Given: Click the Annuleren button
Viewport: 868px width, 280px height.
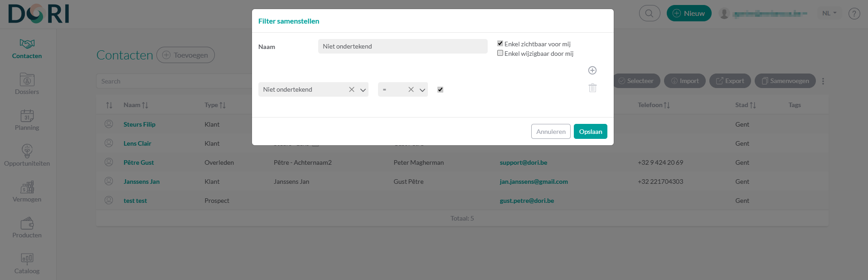Looking at the screenshot, I should coord(550,132).
